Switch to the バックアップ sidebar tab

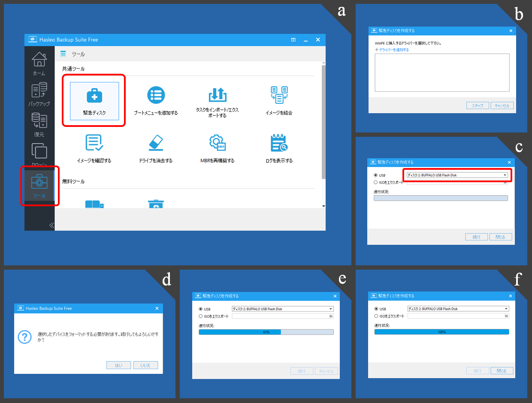tap(39, 94)
